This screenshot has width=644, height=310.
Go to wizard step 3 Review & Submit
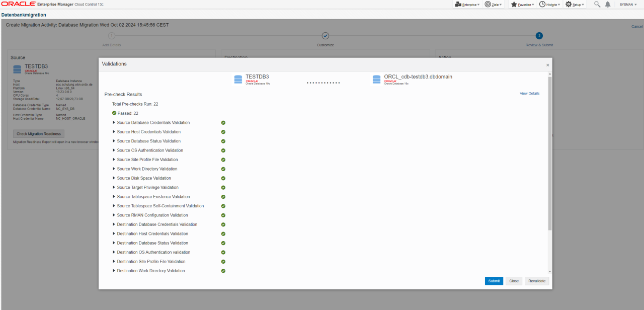coord(539,36)
